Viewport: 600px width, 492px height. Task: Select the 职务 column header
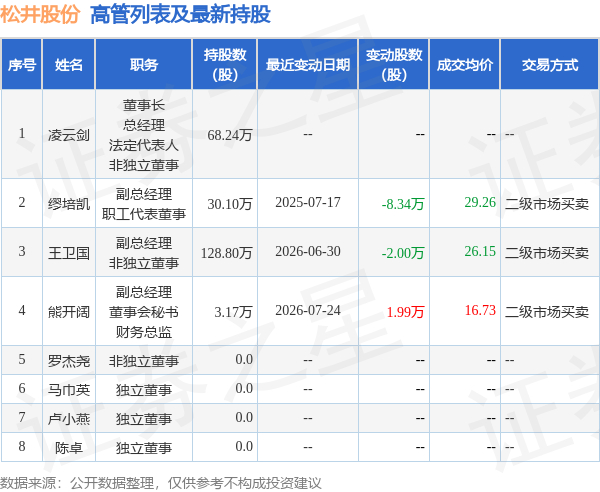tap(143, 65)
